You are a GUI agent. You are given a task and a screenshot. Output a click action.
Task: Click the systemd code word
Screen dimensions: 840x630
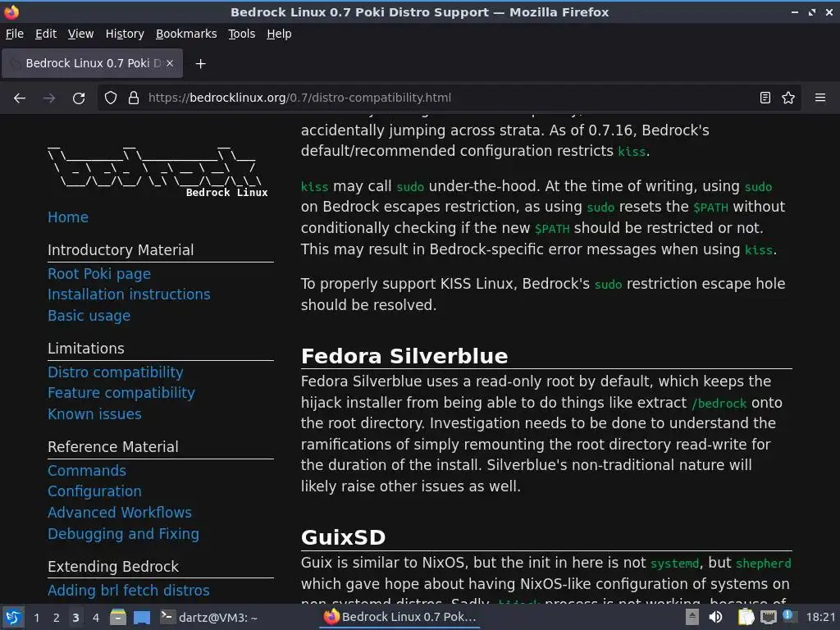click(x=674, y=564)
